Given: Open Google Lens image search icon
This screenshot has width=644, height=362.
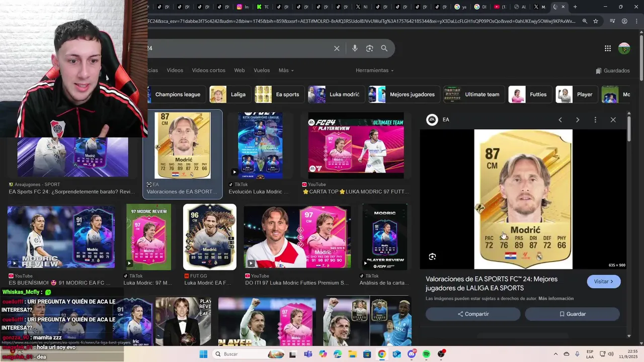Looking at the screenshot, I should tap(370, 48).
